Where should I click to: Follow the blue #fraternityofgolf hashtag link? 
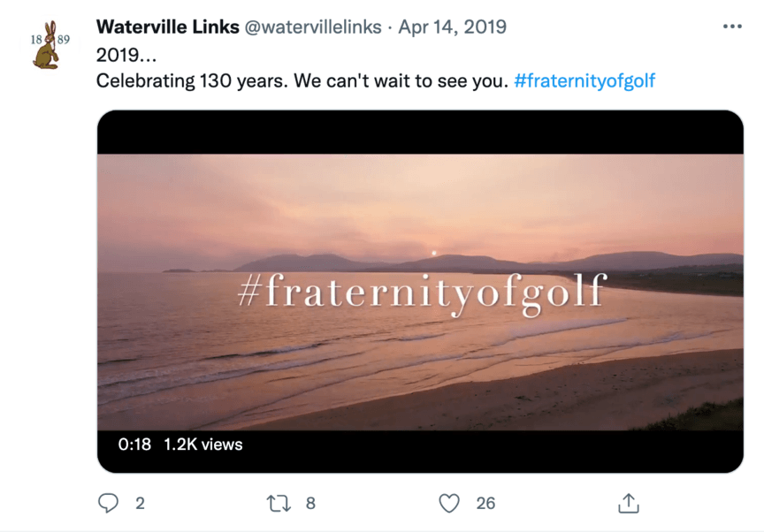pyautogui.click(x=584, y=80)
